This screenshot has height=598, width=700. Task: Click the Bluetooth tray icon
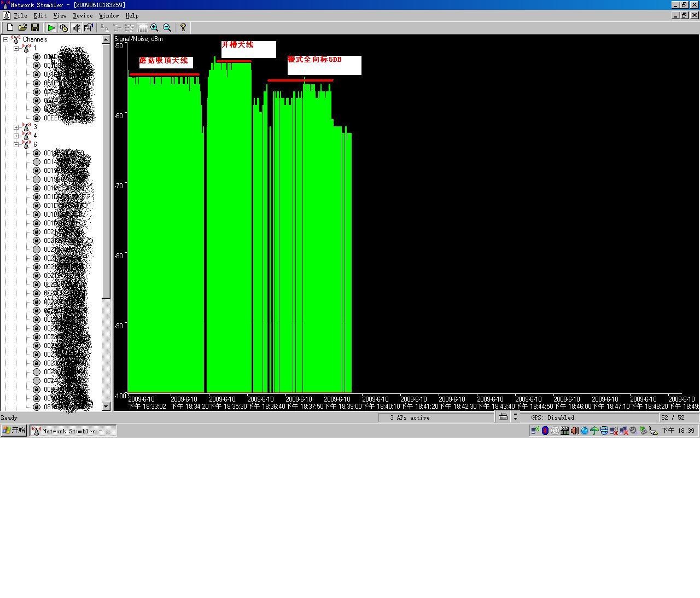(545, 431)
